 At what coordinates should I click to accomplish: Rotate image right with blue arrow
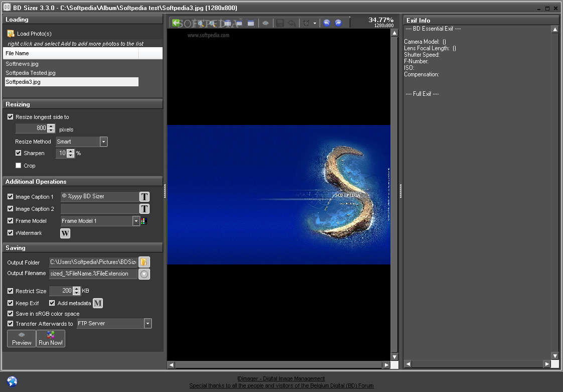pos(338,23)
